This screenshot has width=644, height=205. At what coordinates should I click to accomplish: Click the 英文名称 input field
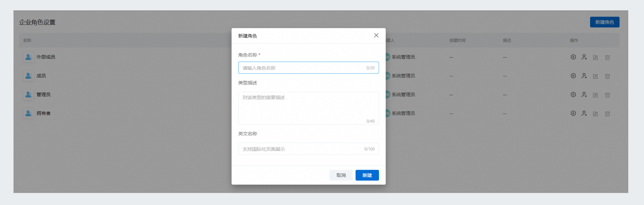coord(309,149)
